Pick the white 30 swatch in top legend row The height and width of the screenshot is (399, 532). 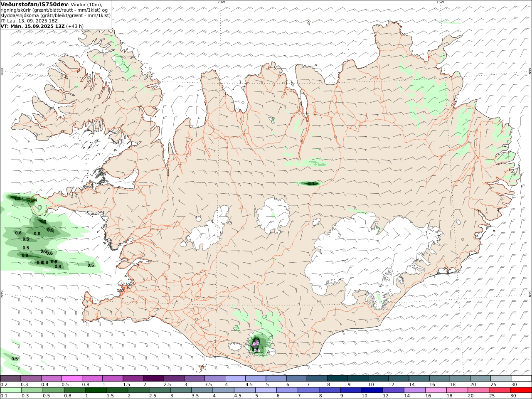click(x=521, y=378)
